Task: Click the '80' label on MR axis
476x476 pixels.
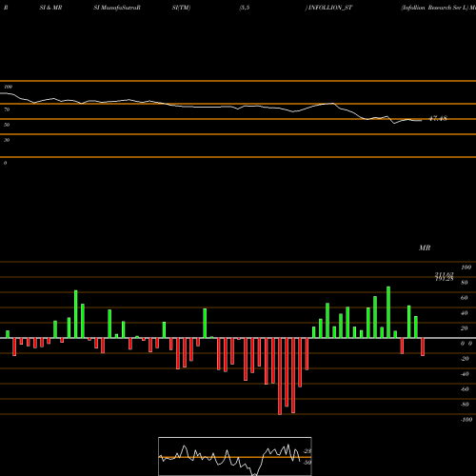Action: pyautogui.click(x=465, y=283)
